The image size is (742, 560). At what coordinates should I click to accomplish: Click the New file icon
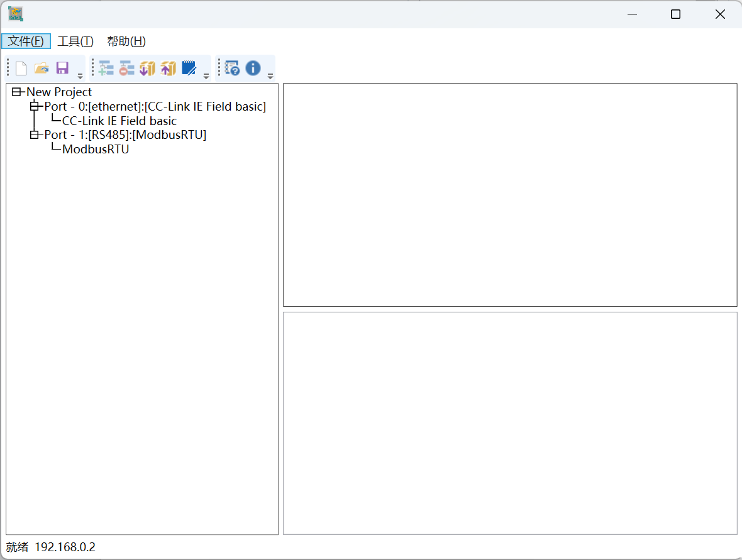click(x=21, y=69)
